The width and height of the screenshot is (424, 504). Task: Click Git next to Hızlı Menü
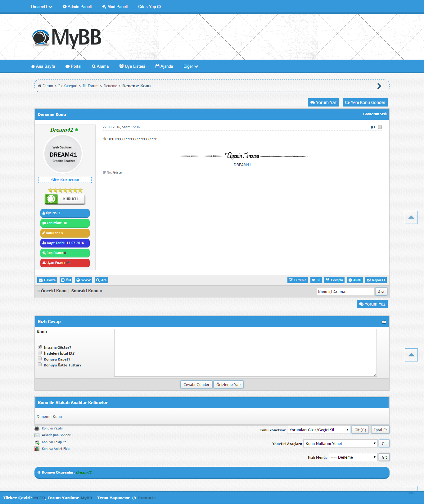click(x=384, y=457)
